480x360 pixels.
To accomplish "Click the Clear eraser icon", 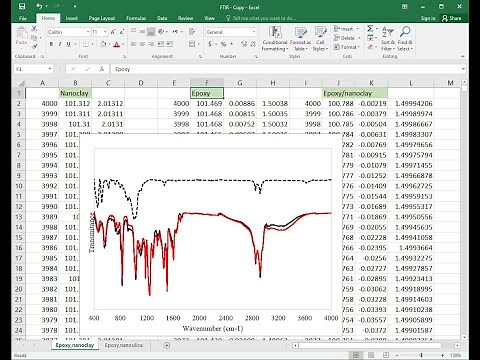I will pos(370,47).
